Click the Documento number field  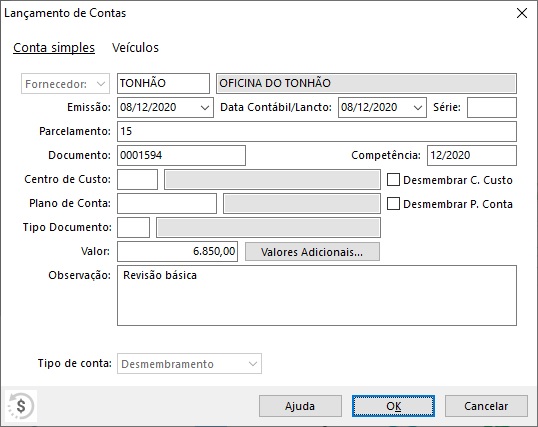click(181, 155)
